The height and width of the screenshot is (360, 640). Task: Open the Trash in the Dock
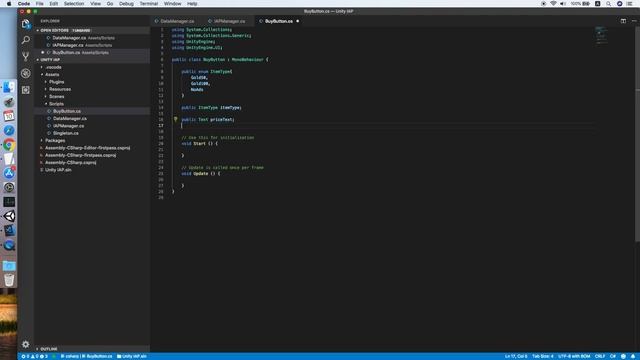(9, 280)
